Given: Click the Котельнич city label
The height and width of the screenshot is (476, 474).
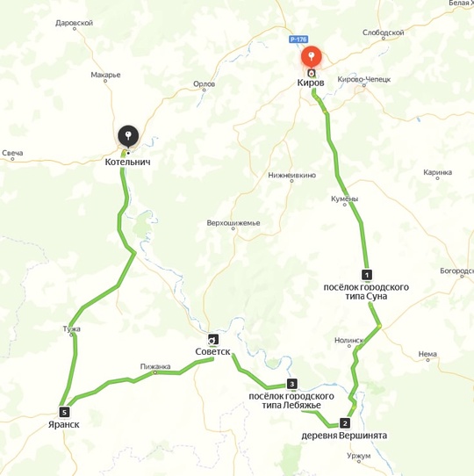Looking at the screenshot, I should click(128, 162).
